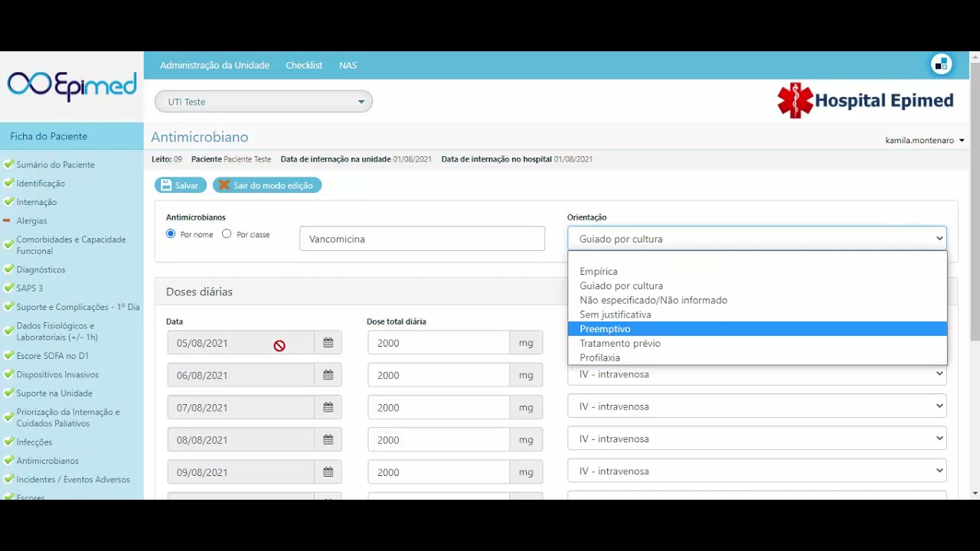This screenshot has width=980, height=551.
Task: Click the dash icon beside Alergias
Action: coord(7,220)
